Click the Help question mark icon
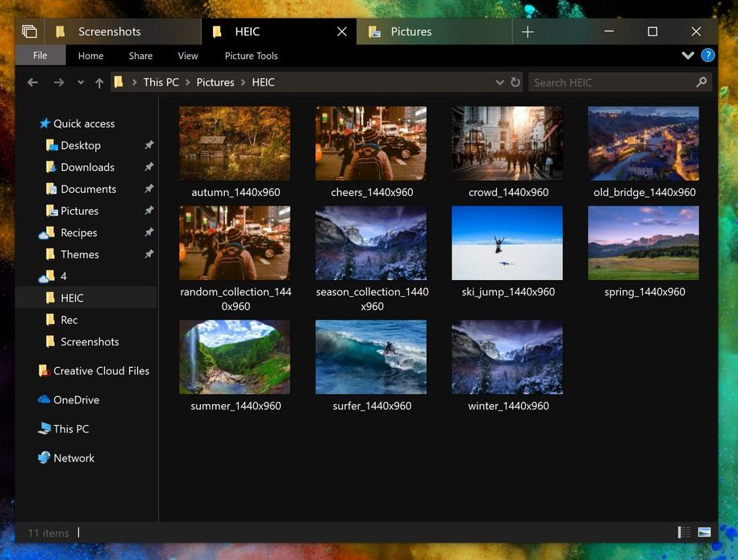Screen dimensions: 738x560 [x=707, y=56]
